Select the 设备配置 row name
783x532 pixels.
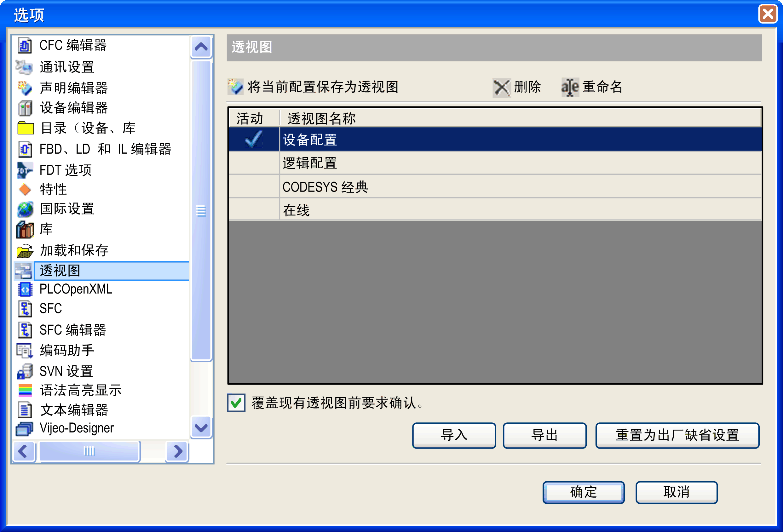(x=310, y=140)
